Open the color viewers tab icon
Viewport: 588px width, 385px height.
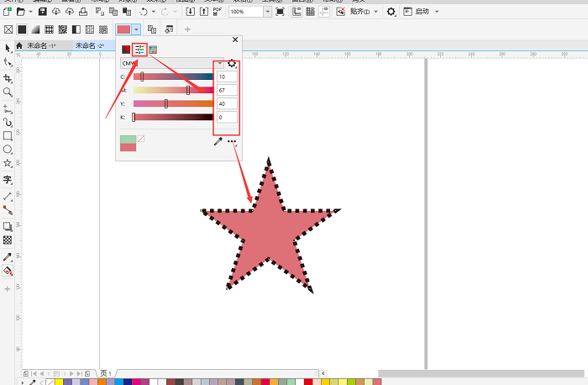(x=126, y=50)
